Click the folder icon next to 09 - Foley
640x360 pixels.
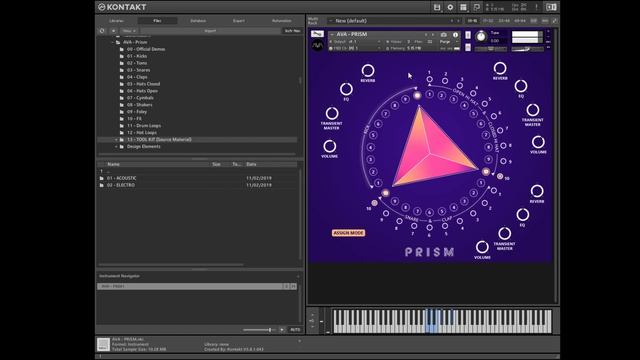click(x=122, y=111)
